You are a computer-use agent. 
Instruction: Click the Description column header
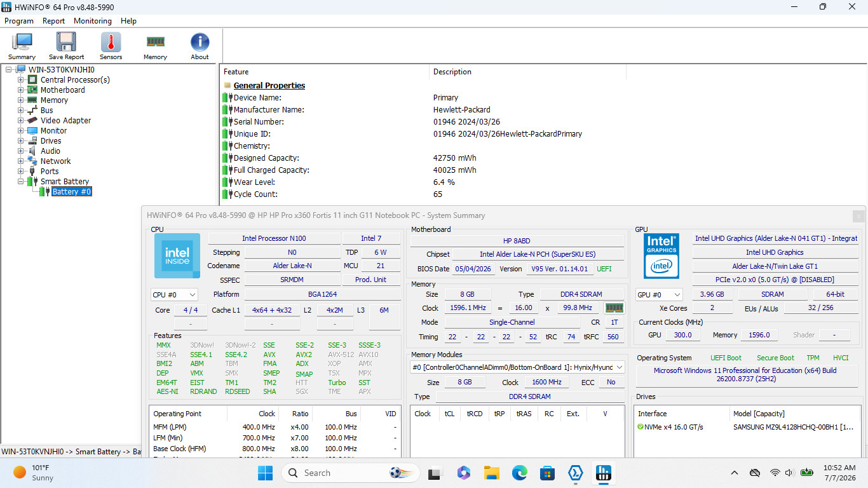[527, 72]
